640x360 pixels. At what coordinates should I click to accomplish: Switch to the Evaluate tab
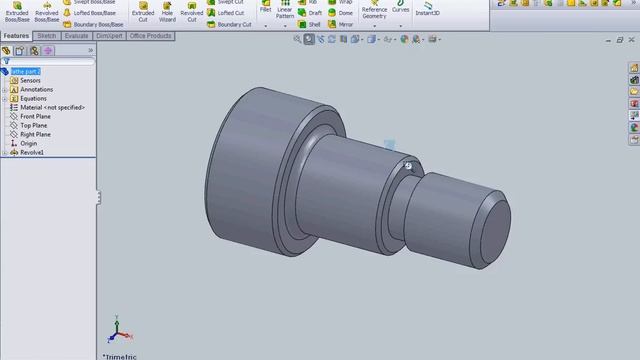[x=76, y=36]
